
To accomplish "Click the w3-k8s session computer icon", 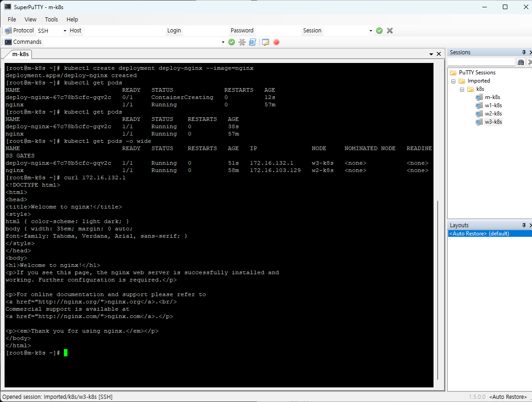I will coord(479,122).
